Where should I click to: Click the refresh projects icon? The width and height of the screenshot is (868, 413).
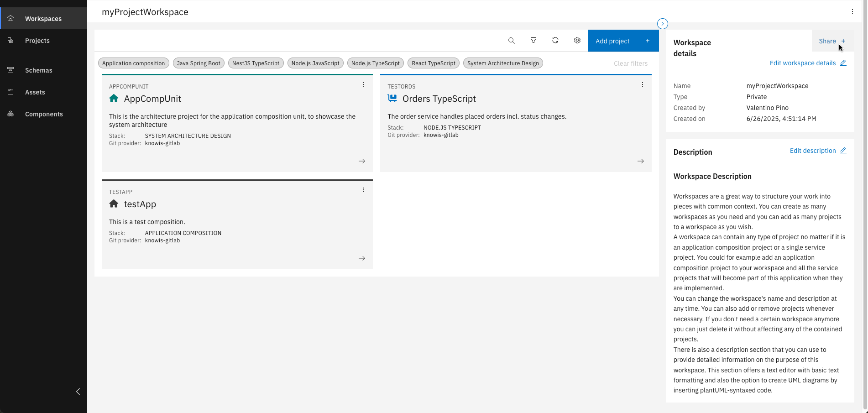click(x=555, y=41)
